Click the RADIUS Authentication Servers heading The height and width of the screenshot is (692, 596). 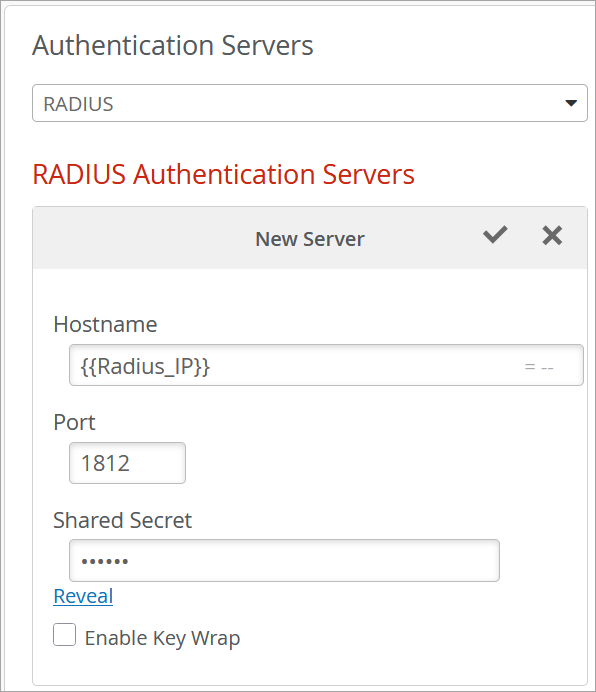pyautogui.click(x=223, y=174)
